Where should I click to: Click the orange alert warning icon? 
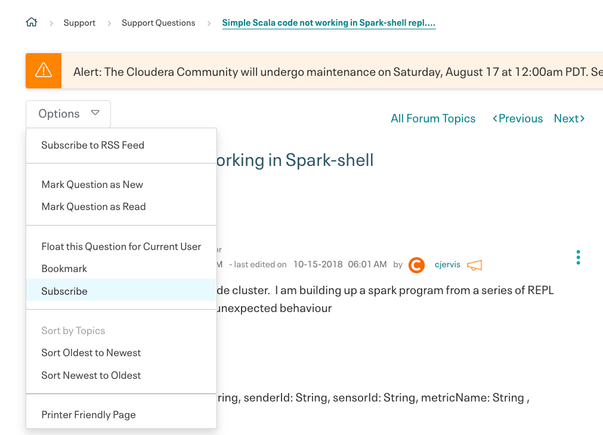click(x=43, y=71)
